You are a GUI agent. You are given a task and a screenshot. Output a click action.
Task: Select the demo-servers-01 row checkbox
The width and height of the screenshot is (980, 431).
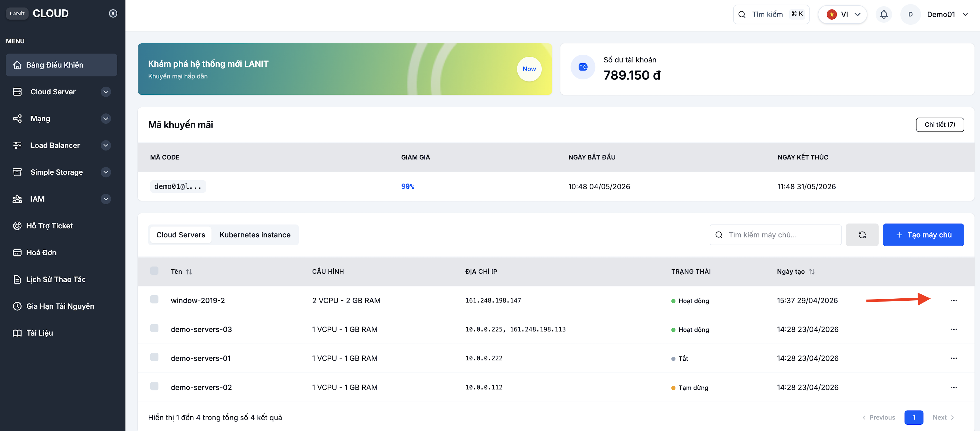pos(154,357)
